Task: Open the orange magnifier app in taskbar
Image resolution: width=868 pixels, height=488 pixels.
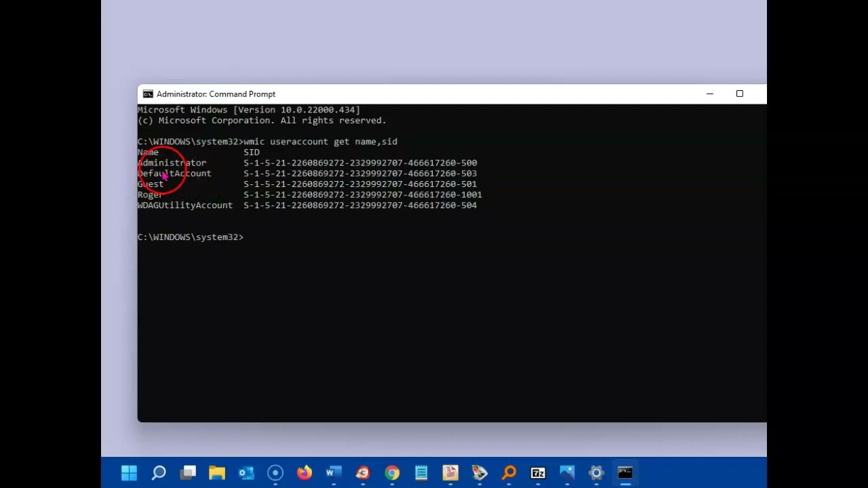Action: pos(509,472)
